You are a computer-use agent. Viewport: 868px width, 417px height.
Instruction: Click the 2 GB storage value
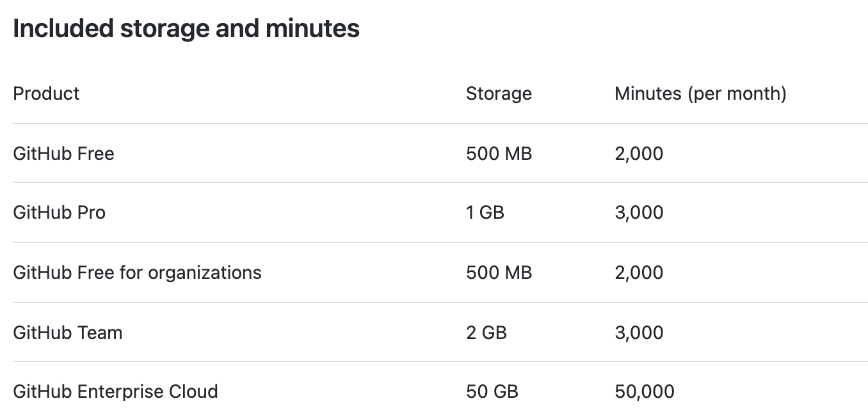pos(486,333)
